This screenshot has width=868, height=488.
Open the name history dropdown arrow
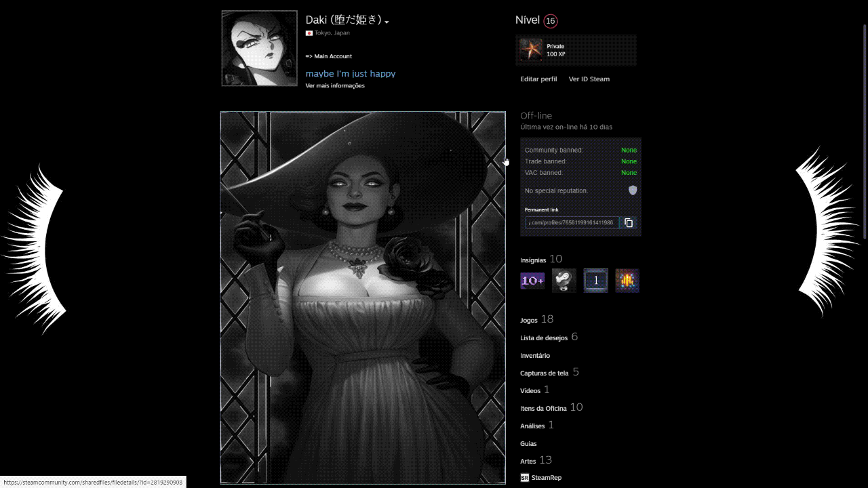pyautogui.click(x=387, y=22)
